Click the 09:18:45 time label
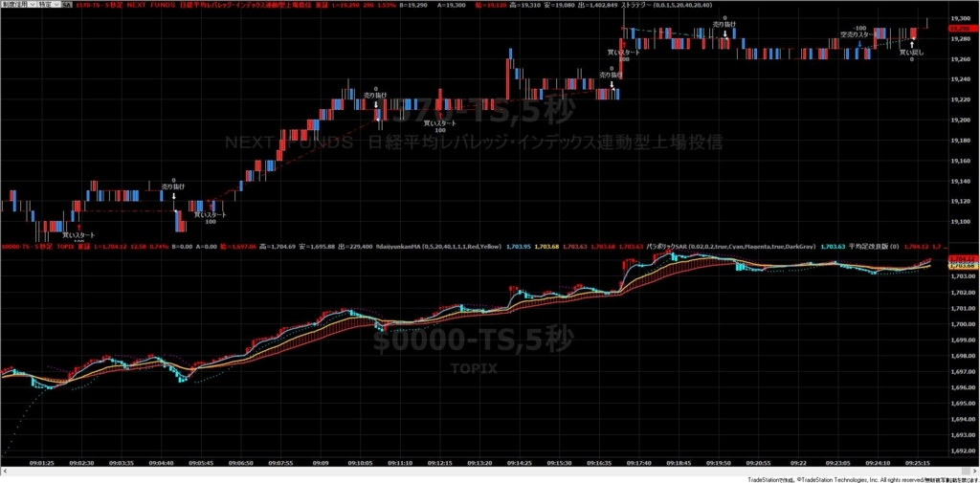The image size is (980, 483). pos(679,464)
